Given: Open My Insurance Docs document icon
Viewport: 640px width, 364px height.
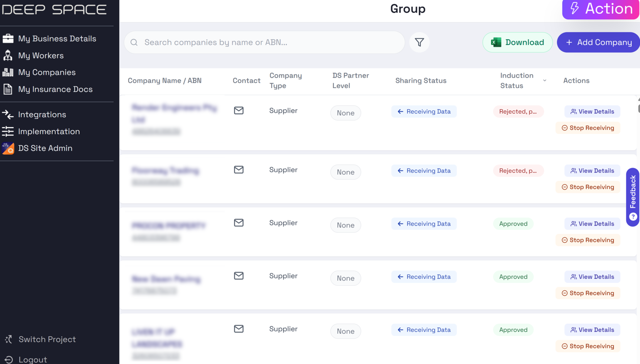Looking at the screenshot, I should click(8, 89).
